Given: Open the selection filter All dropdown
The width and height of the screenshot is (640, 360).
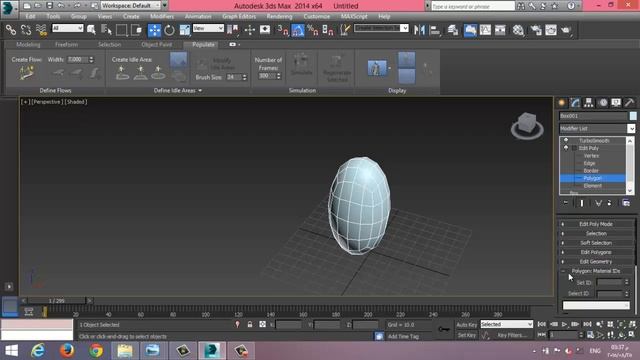Looking at the screenshot, I should (x=68, y=28).
